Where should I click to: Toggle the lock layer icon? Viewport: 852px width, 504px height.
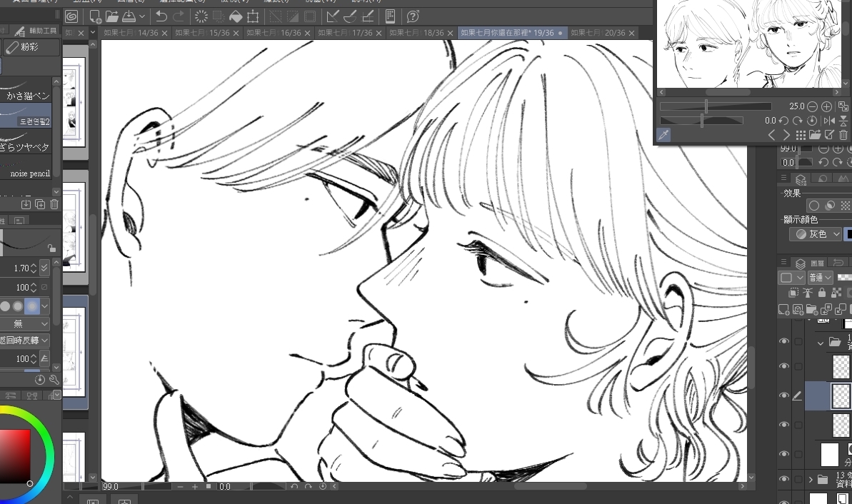pos(821,293)
